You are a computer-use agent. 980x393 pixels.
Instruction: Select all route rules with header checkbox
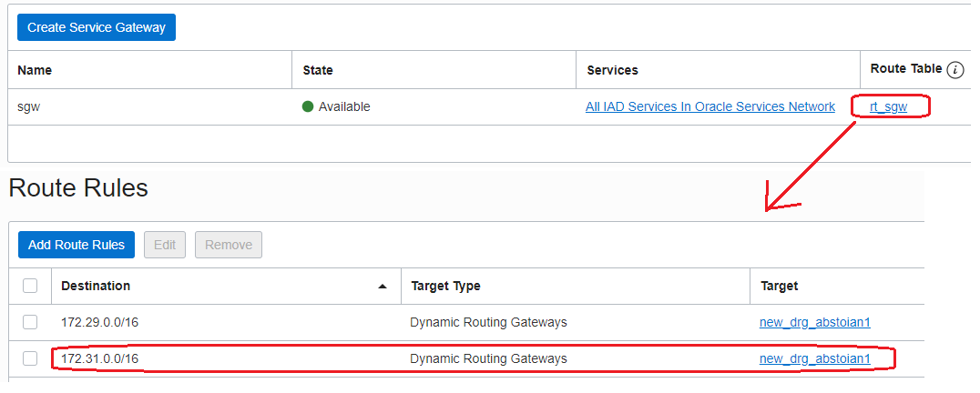(30, 286)
